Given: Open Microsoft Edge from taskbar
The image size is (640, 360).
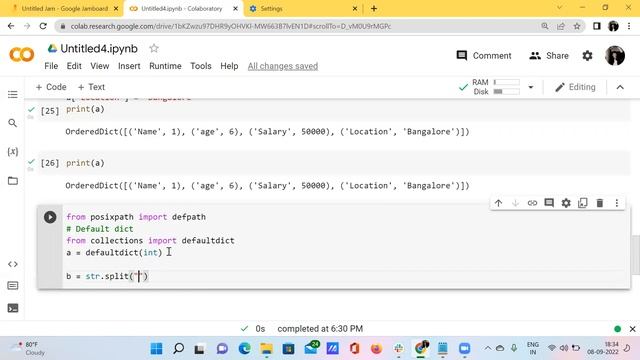Looking at the screenshot, I should click(244, 349).
